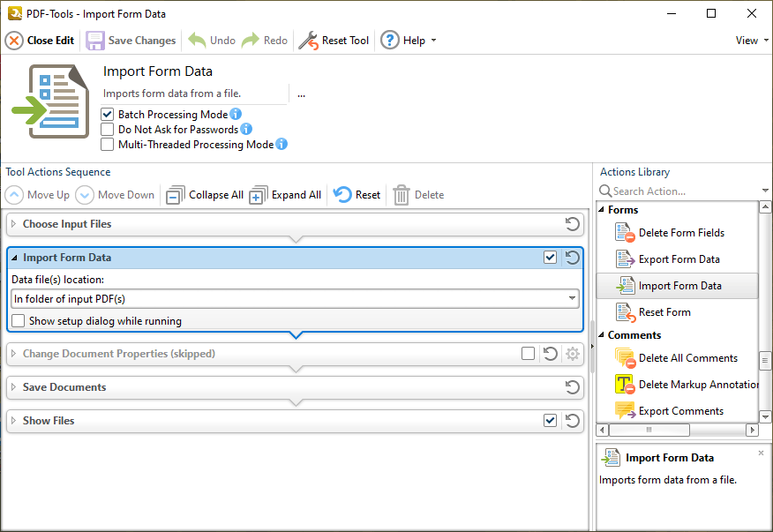Click info icon beside Batch Processing Mode
The width and height of the screenshot is (773, 532).
[x=236, y=114]
